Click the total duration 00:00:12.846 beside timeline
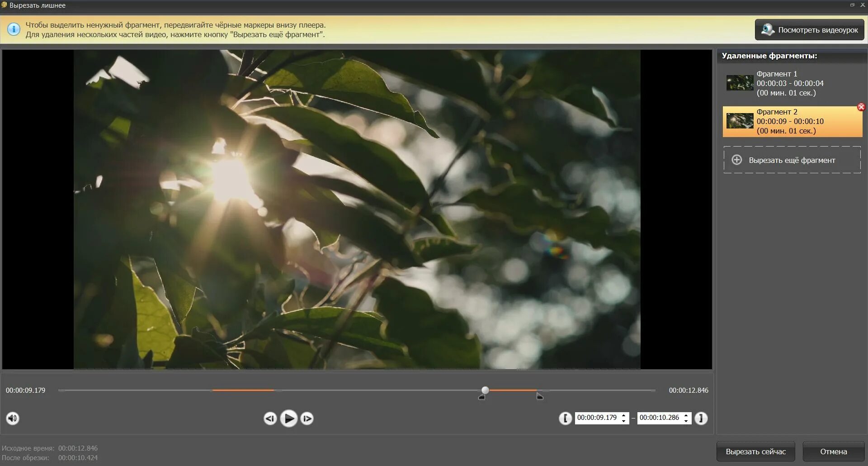 point(689,390)
